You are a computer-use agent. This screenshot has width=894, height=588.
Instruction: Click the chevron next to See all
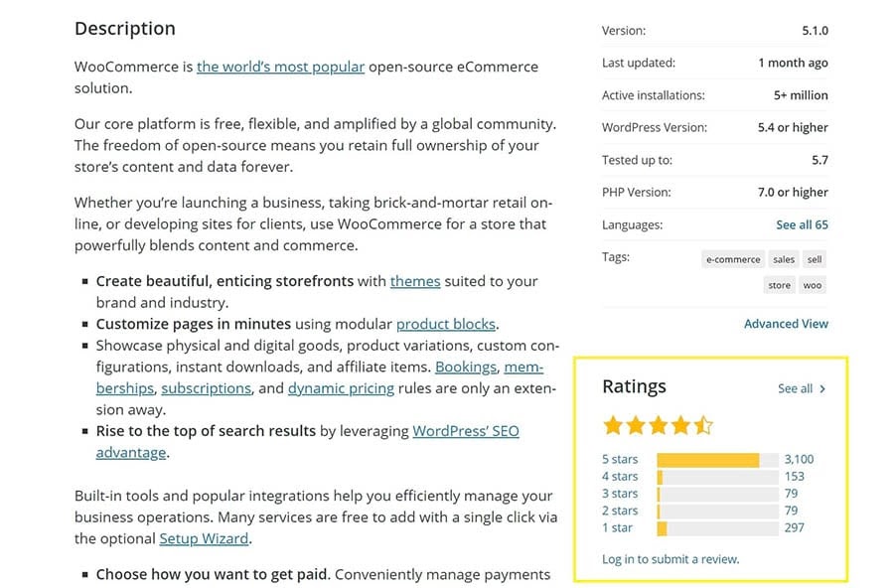pyautogui.click(x=822, y=389)
